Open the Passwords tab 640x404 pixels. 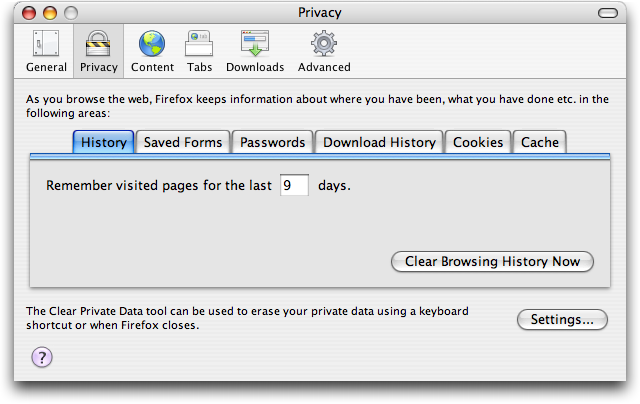coord(272,142)
